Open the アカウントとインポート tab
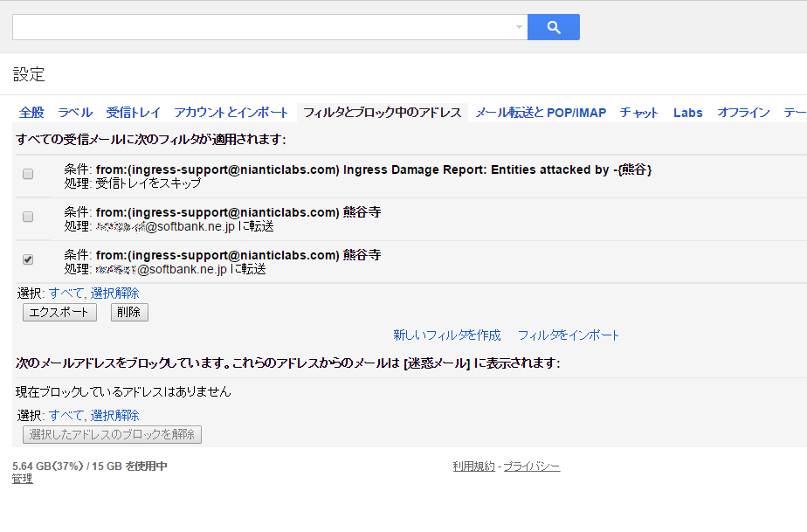Screen dimensions: 807x532 coord(231,113)
